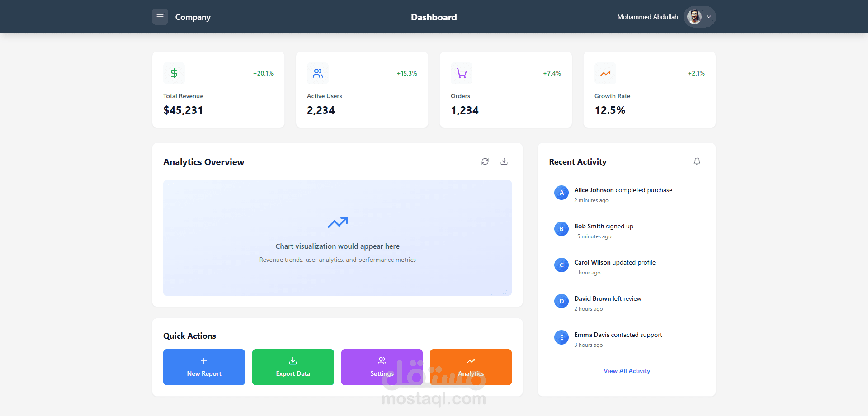Click the Export Data button
The width and height of the screenshot is (868, 416).
click(x=293, y=367)
